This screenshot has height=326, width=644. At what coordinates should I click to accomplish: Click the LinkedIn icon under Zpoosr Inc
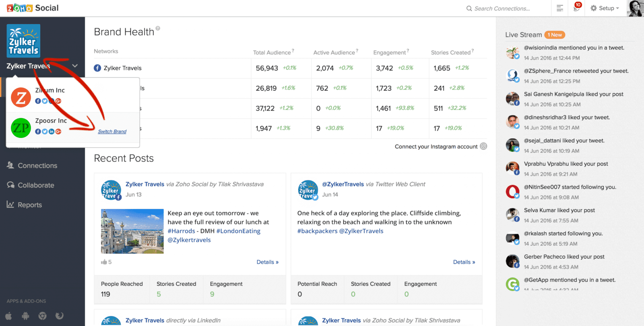(x=52, y=131)
